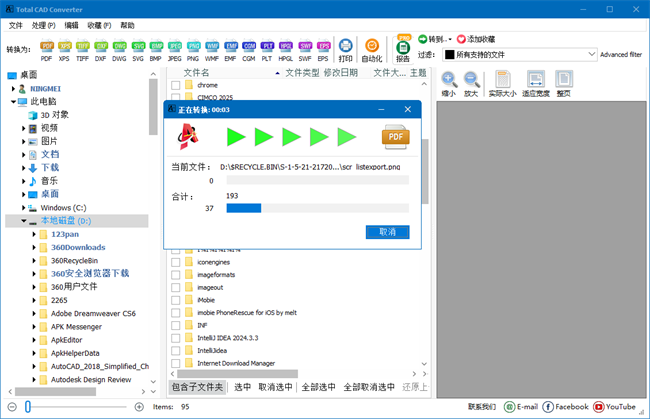Select PDF as the conversion format
This screenshot has height=419, width=650.
47,50
